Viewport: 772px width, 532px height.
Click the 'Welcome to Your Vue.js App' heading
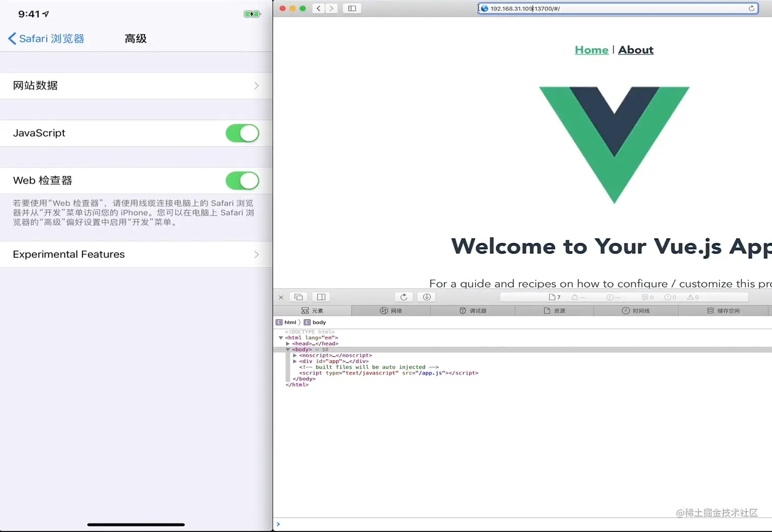pyautogui.click(x=612, y=247)
